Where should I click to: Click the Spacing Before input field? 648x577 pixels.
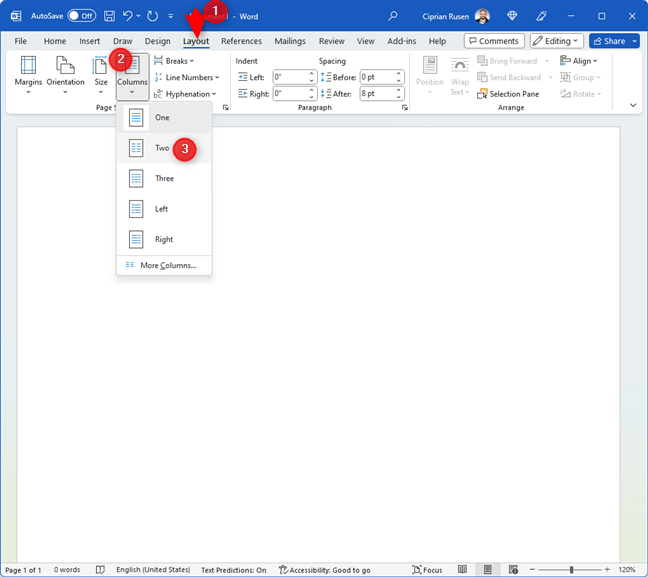click(x=377, y=77)
